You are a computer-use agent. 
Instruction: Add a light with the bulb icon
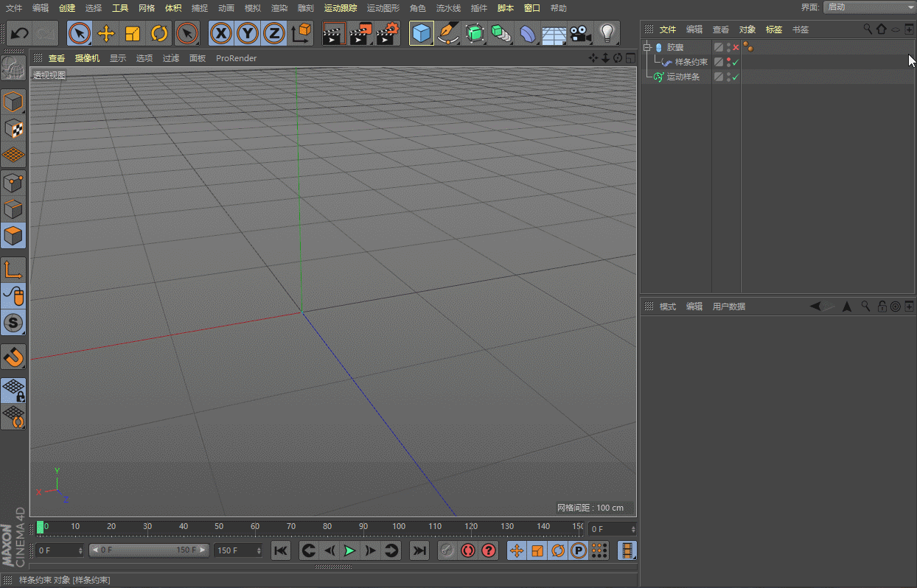[x=607, y=33]
